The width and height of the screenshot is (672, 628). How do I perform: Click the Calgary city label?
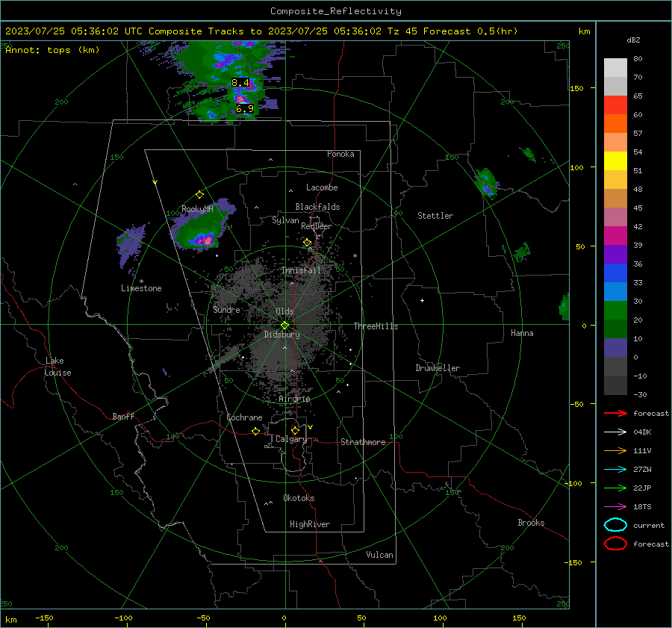point(291,439)
